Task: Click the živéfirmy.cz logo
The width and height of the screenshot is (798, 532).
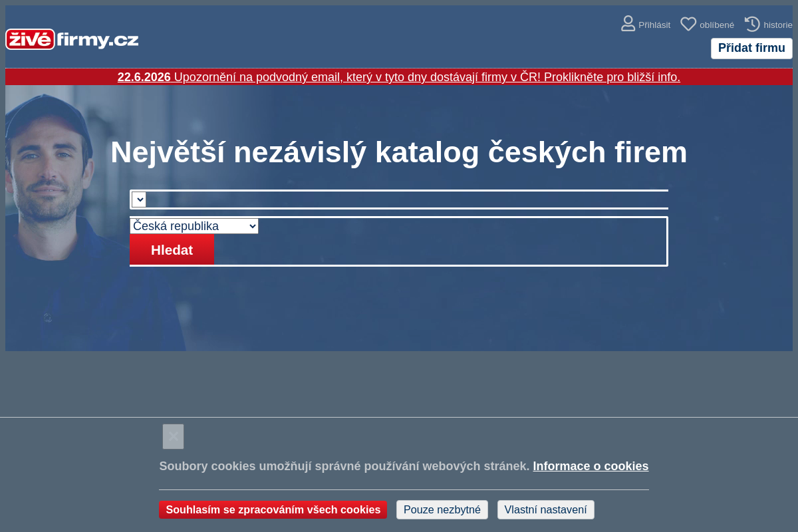Action: 72,40
